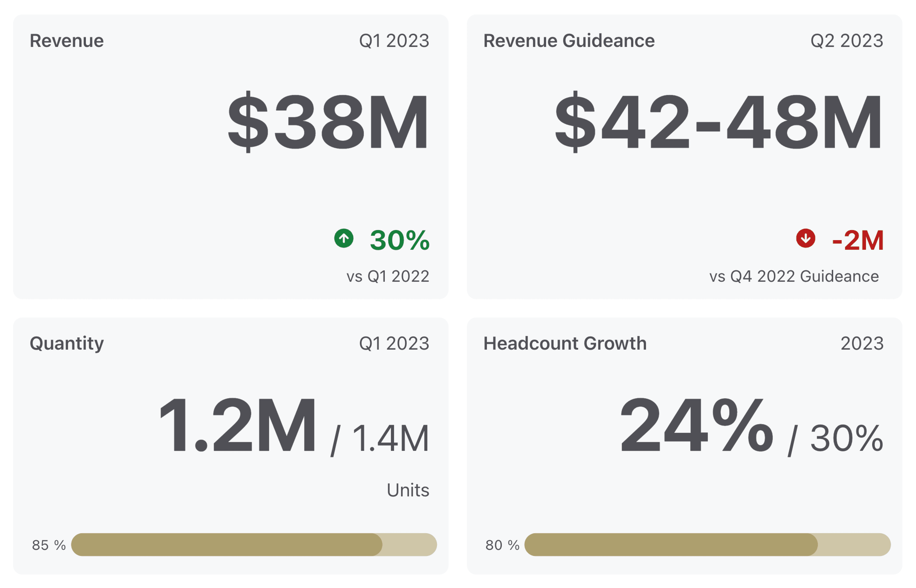Select the Headcount Growth title label

[x=565, y=343]
